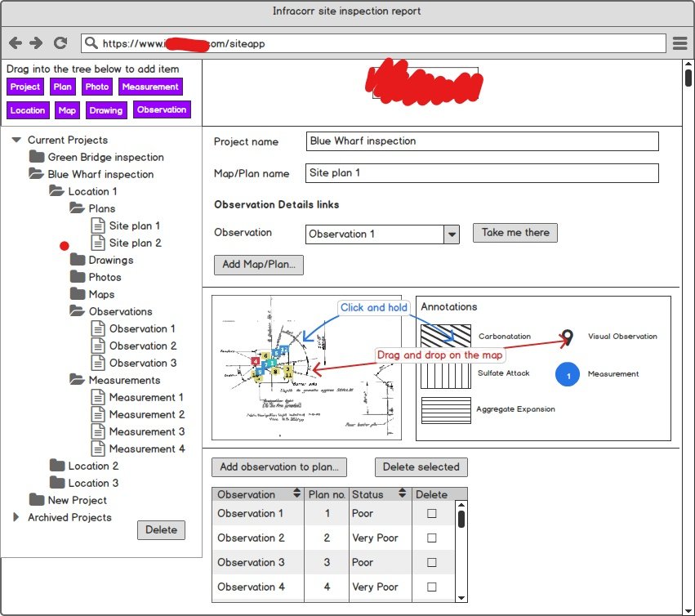Click the Map/Plan name input field
695x616 pixels.
coord(482,173)
